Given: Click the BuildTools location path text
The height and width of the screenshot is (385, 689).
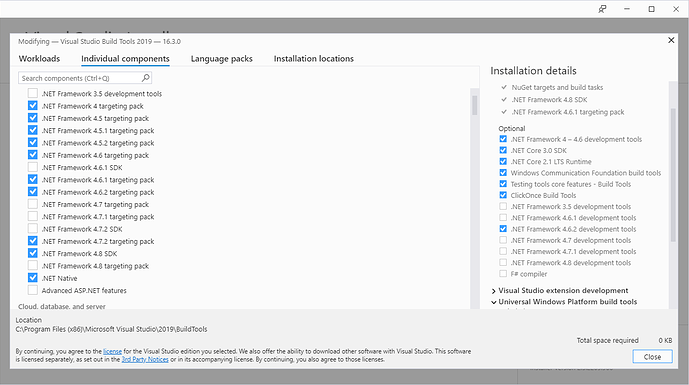Looking at the screenshot, I should coord(112,329).
